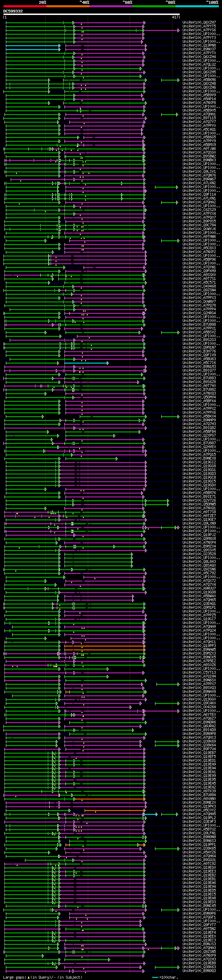Image resolution: width=222 pixels, height=980 pixels.
Task: Select the label UniRef100_A7NXP8
Action: pyautogui.click(x=199, y=103)
